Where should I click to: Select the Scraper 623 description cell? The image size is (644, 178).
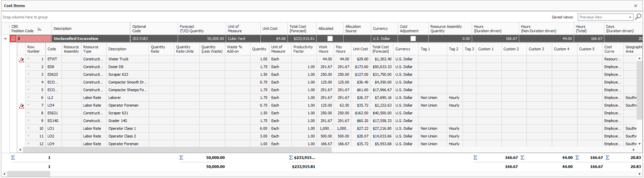[127, 75]
